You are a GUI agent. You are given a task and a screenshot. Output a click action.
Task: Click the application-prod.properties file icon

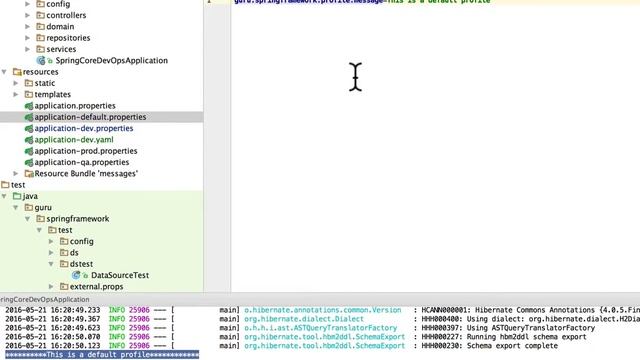tap(29, 151)
